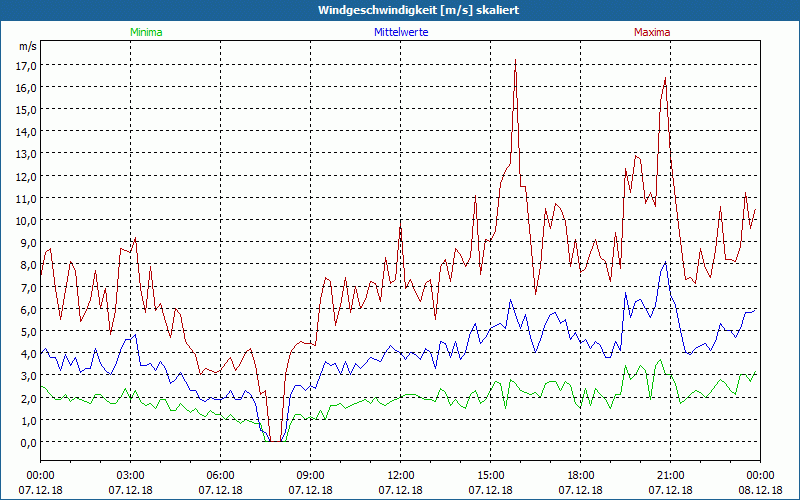
Task: Click the 06:00 time axis label
Action: click(x=220, y=475)
